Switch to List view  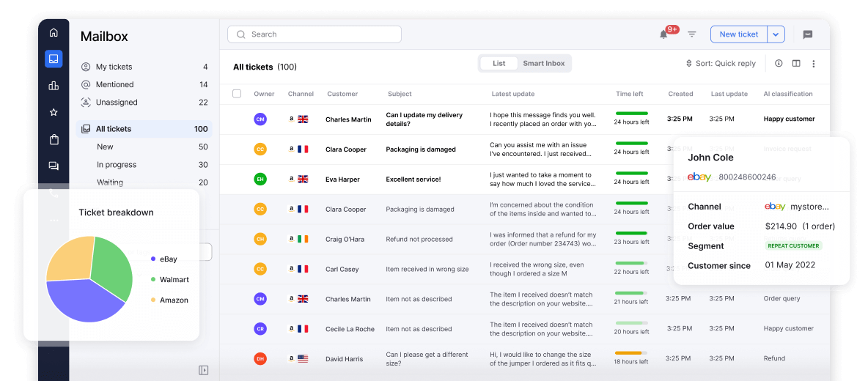[x=499, y=64]
